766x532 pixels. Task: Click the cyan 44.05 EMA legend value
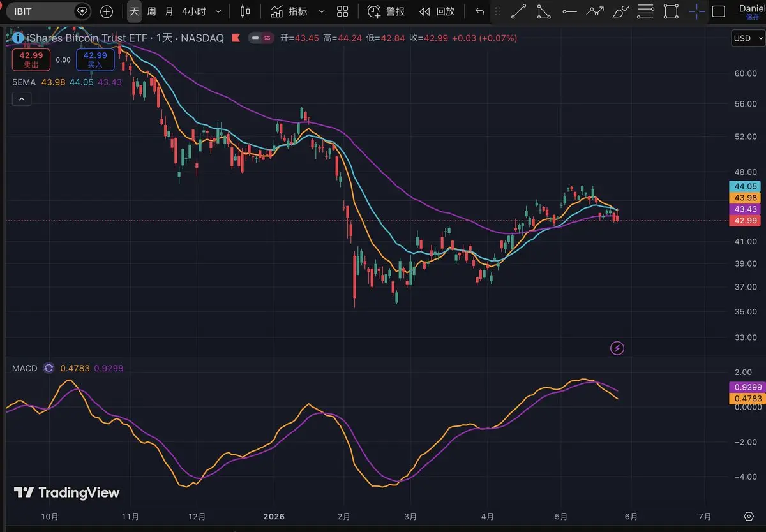coord(82,82)
